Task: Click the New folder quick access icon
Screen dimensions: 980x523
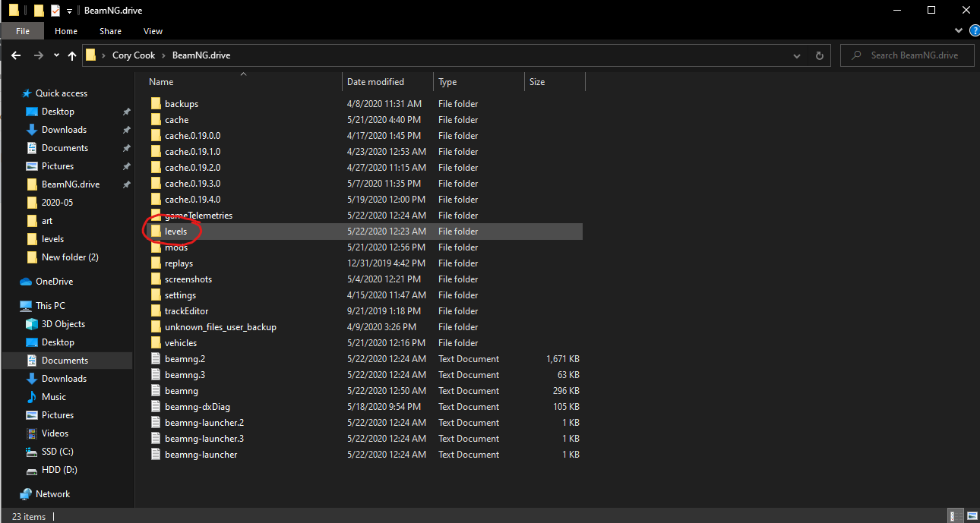Action: (40, 11)
